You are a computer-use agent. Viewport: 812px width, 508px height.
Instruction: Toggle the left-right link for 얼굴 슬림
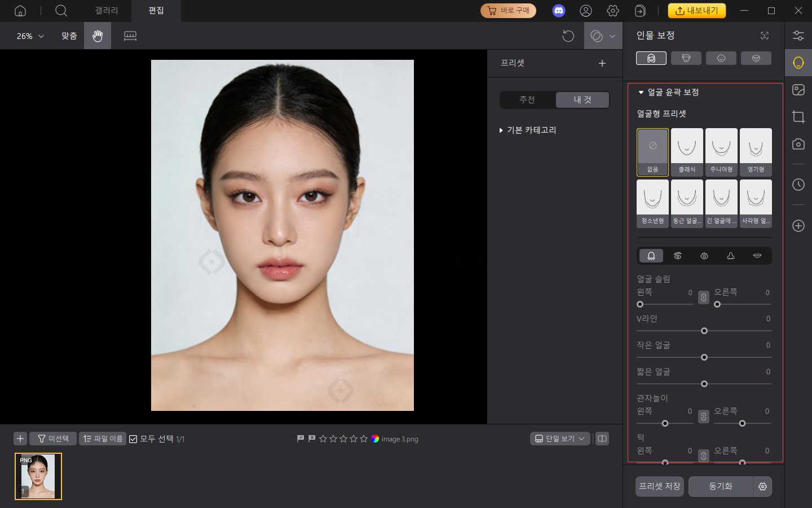click(x=703, y=297)
